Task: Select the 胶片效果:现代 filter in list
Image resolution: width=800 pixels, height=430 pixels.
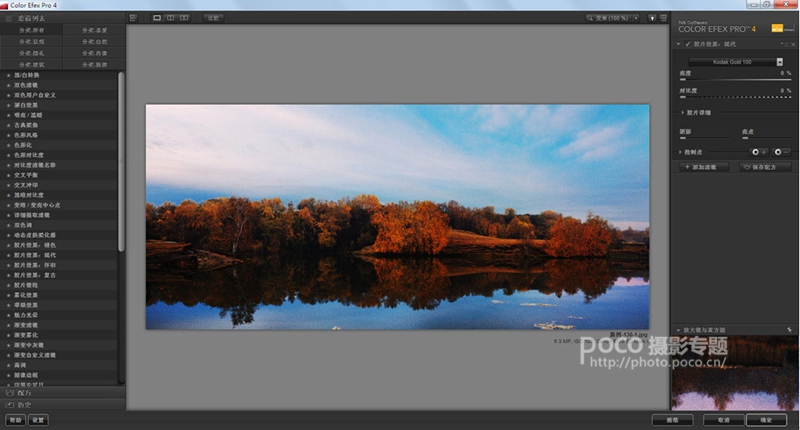Action: pos(59,255)
